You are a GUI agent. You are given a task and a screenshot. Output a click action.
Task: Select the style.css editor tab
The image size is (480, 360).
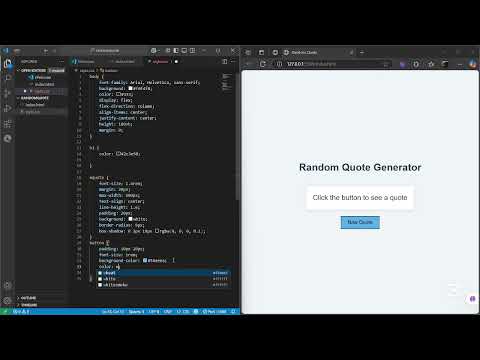click(x=161, y=61)
